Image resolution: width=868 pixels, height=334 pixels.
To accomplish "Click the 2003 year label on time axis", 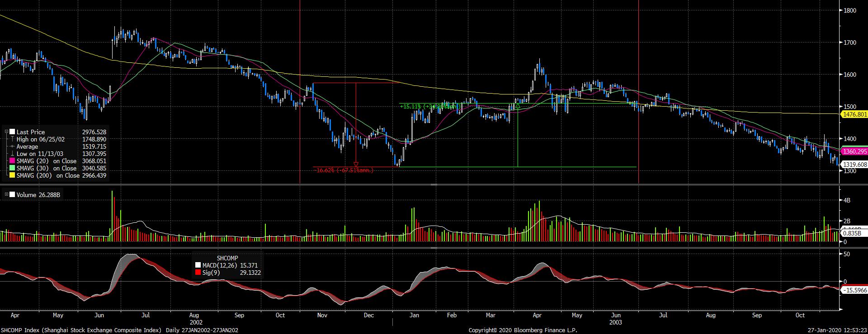I will tap(615, 322).
